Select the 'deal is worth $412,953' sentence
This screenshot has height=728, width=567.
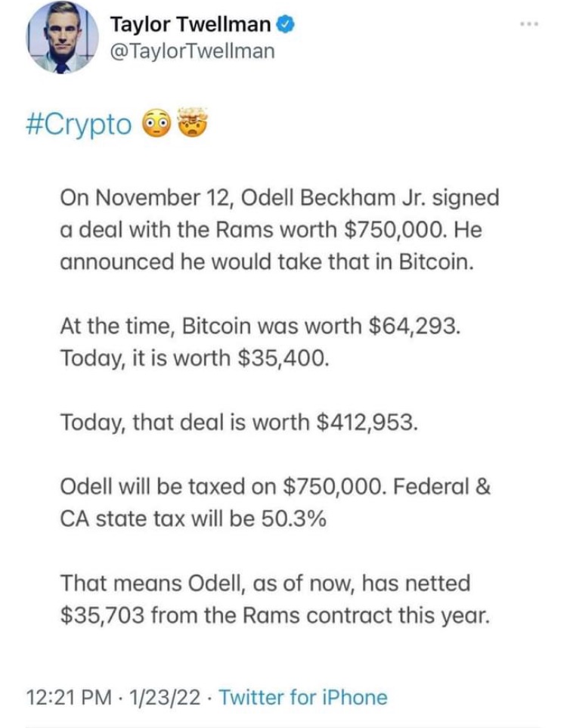(x=238, y=422)
